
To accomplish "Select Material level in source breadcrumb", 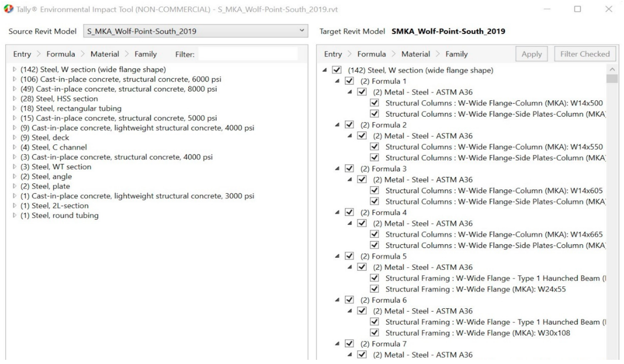I will point(105,54).
